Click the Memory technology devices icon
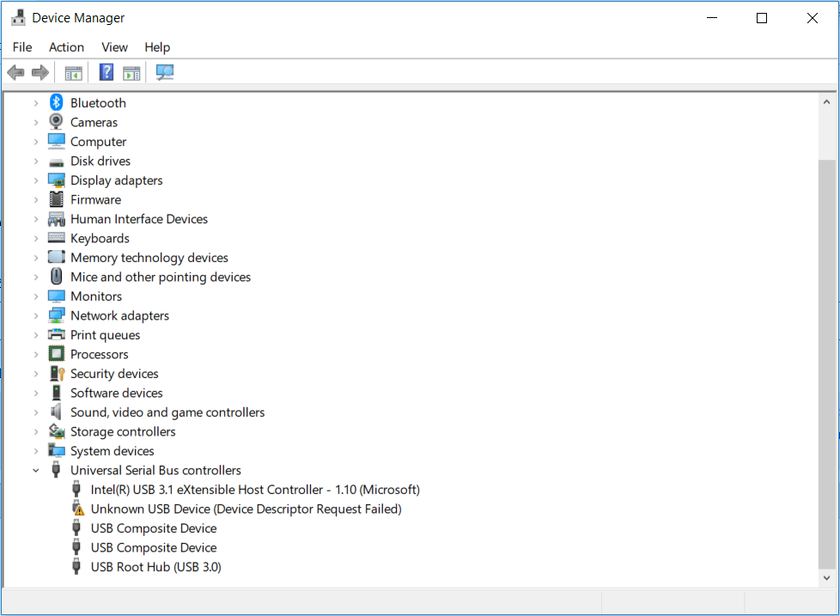840x616 pixels. coord(56,257)
